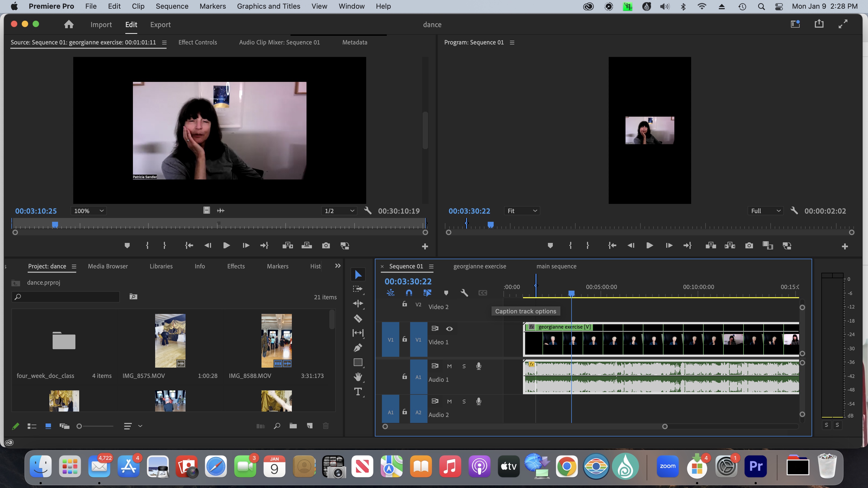Solo the Audio 2 track

(x=464, y=401)
